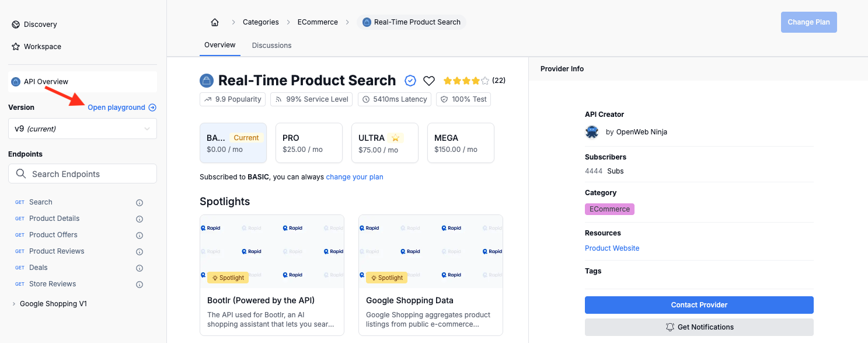Screen dimensions: 868x343
Task: Select the MEGA pricing plan card
Action: 461,143
